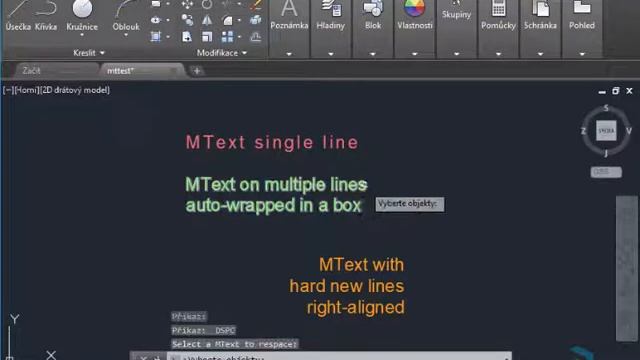Open the Hatch tool dropdown arrow
Screen dimensions: 640x360
(x=168, y=37)
